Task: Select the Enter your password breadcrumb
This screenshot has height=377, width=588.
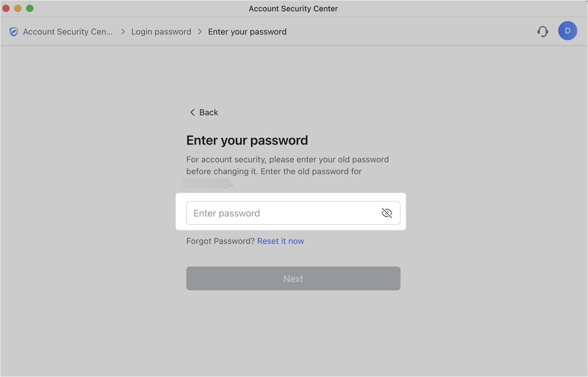Action: (x=247, y=32)
